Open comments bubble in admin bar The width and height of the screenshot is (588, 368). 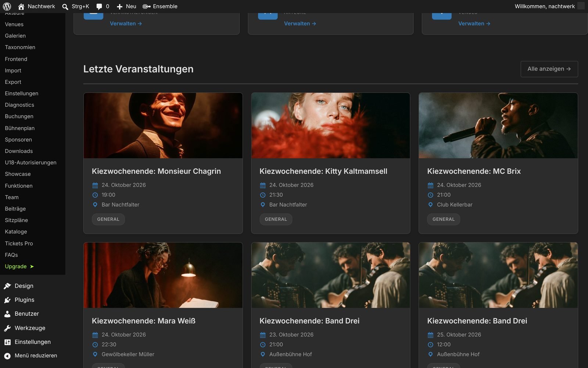pyautogui.click(x=99, y=6)
